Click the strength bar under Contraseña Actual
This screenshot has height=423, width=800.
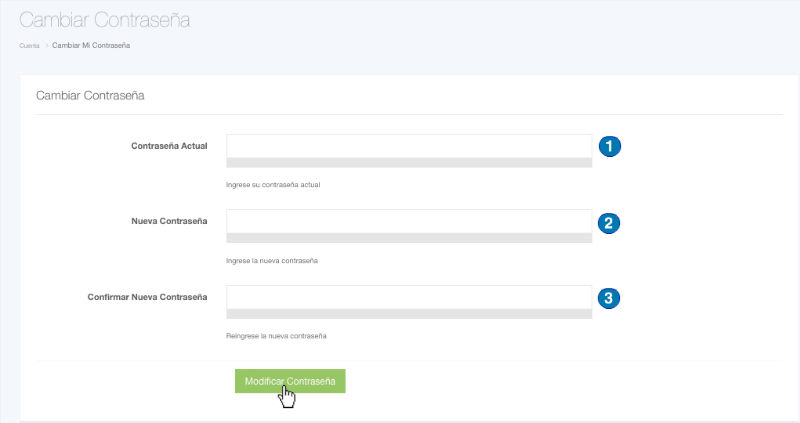pos(409,163)
